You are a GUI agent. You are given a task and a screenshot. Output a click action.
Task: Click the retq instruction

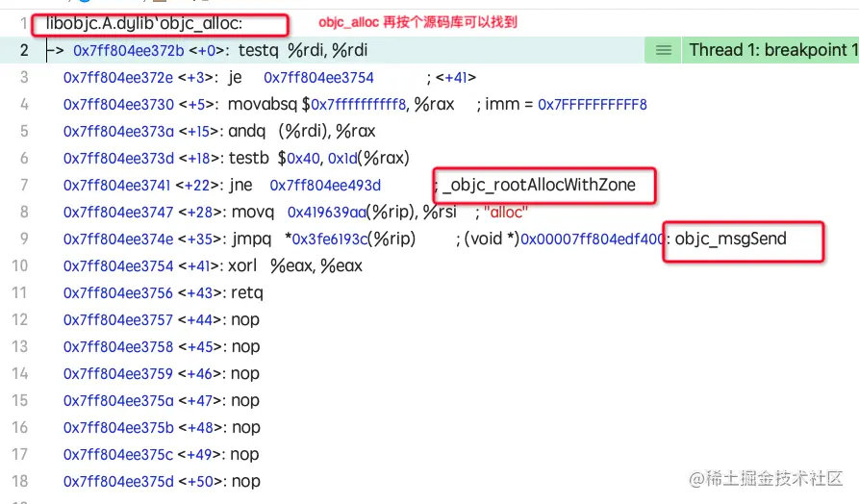pos(247,293)
